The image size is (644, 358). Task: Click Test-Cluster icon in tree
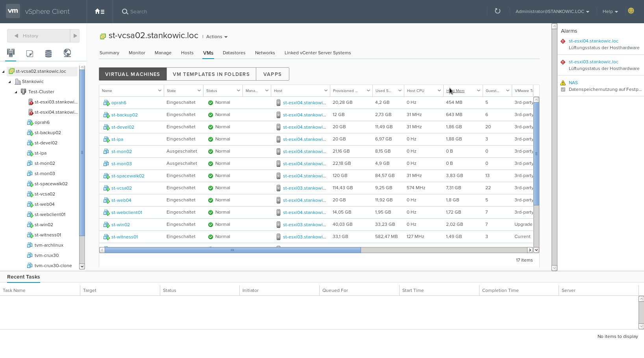(x=23, y=92)
